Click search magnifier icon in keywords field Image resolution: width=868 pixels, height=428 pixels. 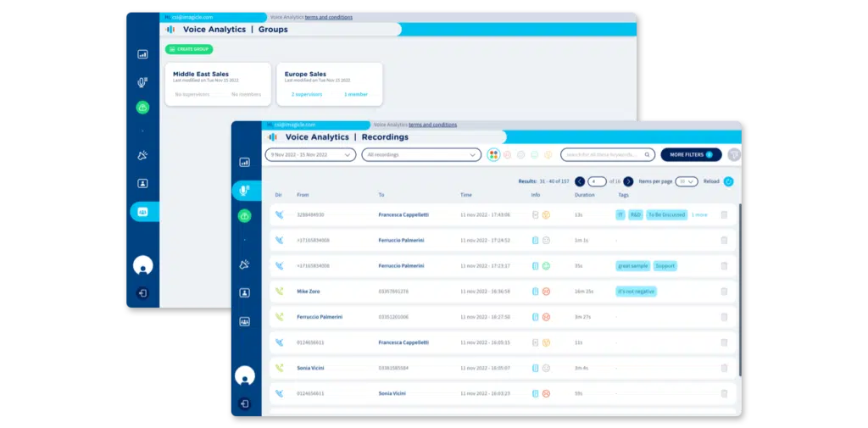click(x=647, y=155)
